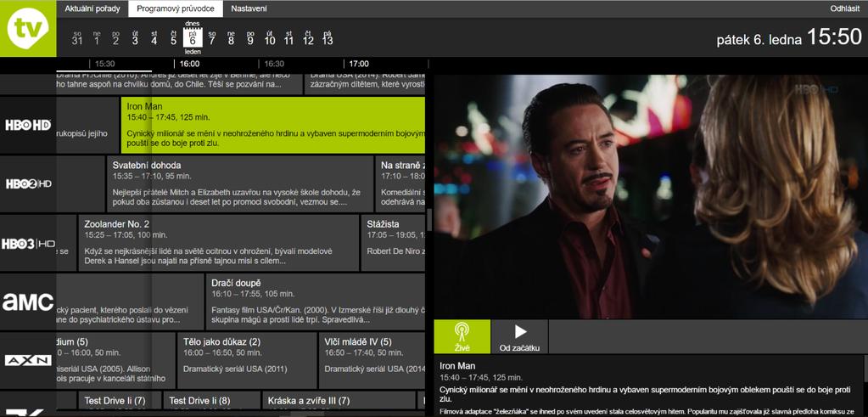Select the AMC channel logo
868x417 pixels.
[28, 302]
